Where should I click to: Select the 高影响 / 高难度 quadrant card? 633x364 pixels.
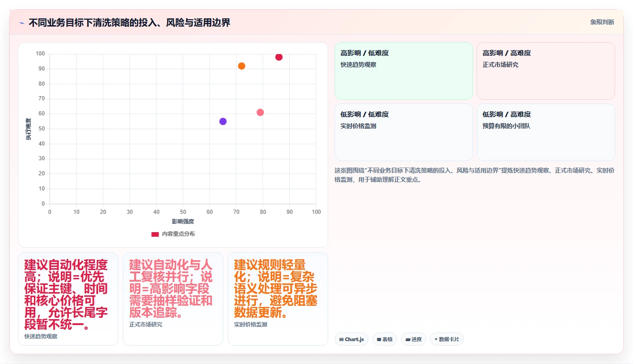coord(545,71)
